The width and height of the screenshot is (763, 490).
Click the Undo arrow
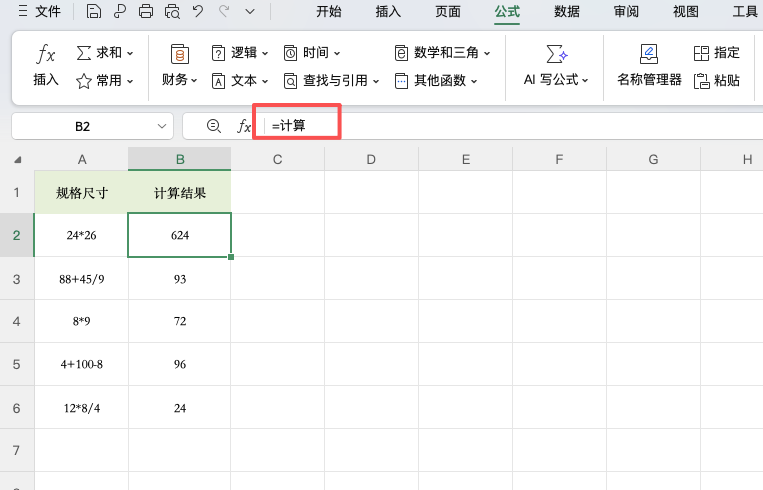pyautogui.click(x=198, y=11)
